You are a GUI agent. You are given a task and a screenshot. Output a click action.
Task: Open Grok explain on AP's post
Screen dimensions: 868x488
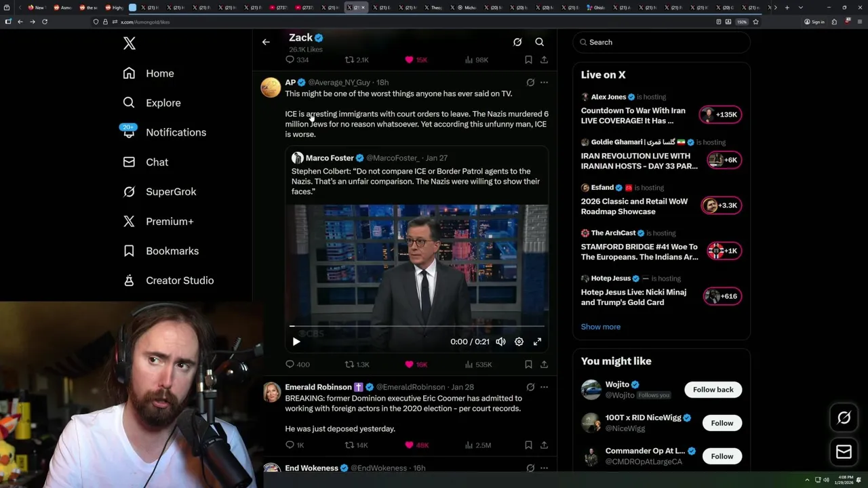[x=530, y=83]
